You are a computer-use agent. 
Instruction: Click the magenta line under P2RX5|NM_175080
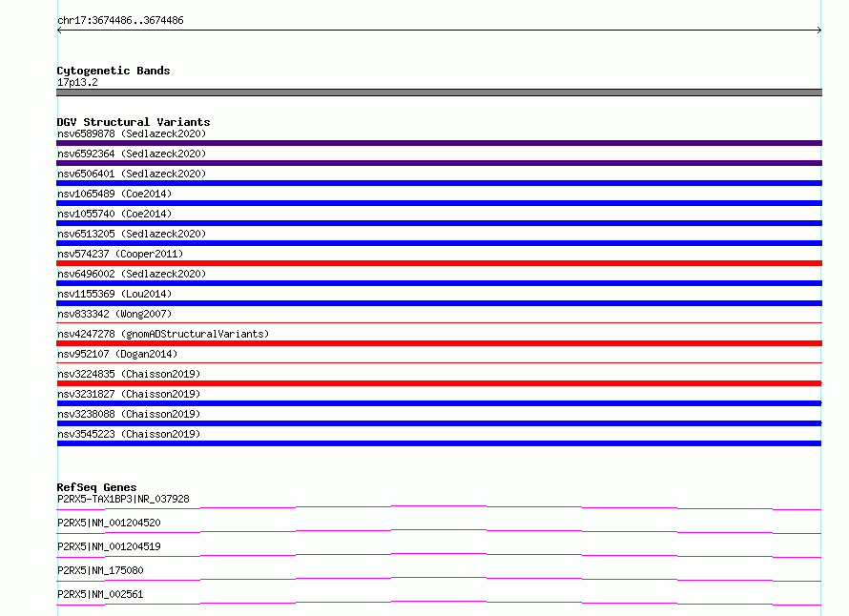tap(439, 579)
